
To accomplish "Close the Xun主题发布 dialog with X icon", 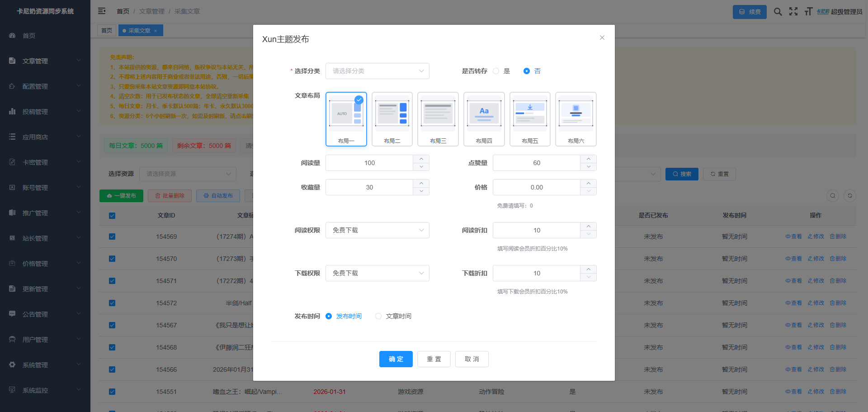I will point(602,38).
